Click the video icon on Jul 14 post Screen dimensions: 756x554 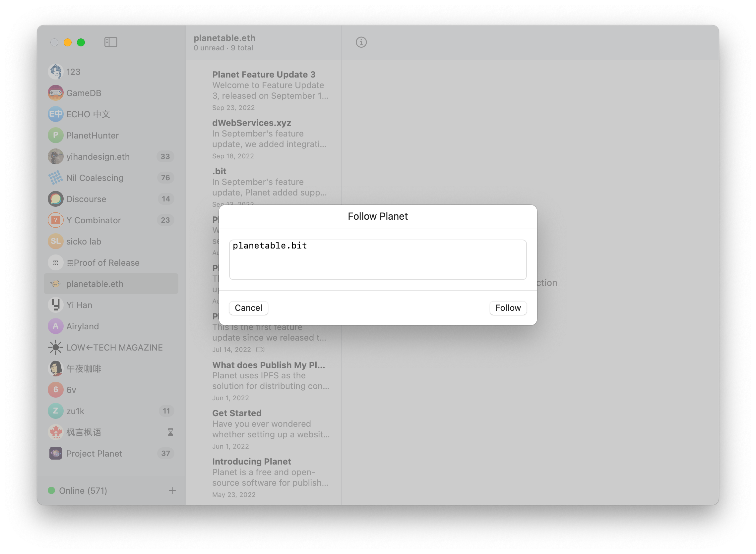coord(260,350)
